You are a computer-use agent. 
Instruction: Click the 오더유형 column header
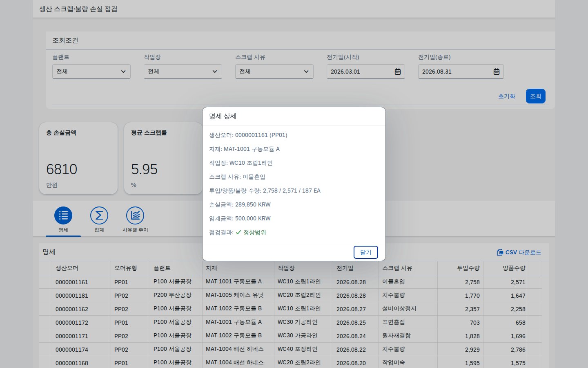[x=131, y=268]
